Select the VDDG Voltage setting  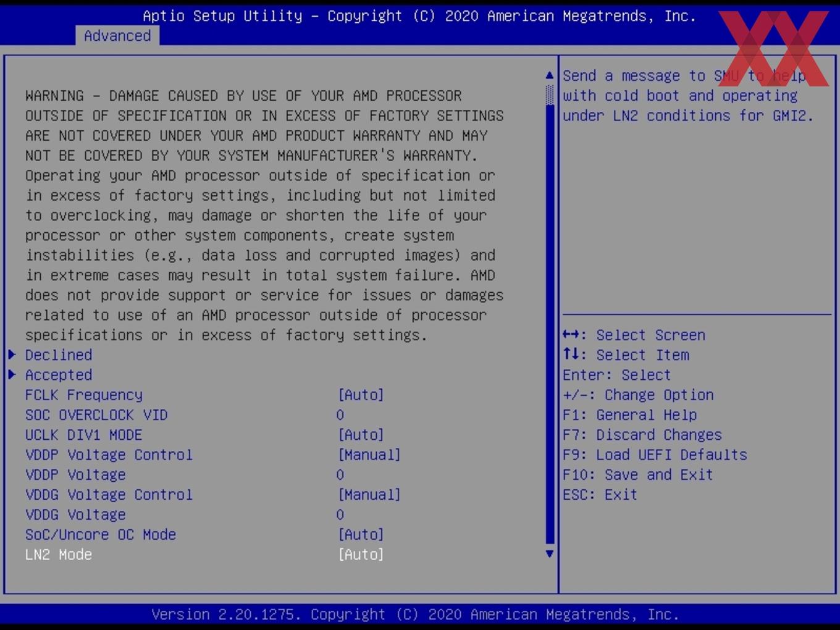[75, 514]
